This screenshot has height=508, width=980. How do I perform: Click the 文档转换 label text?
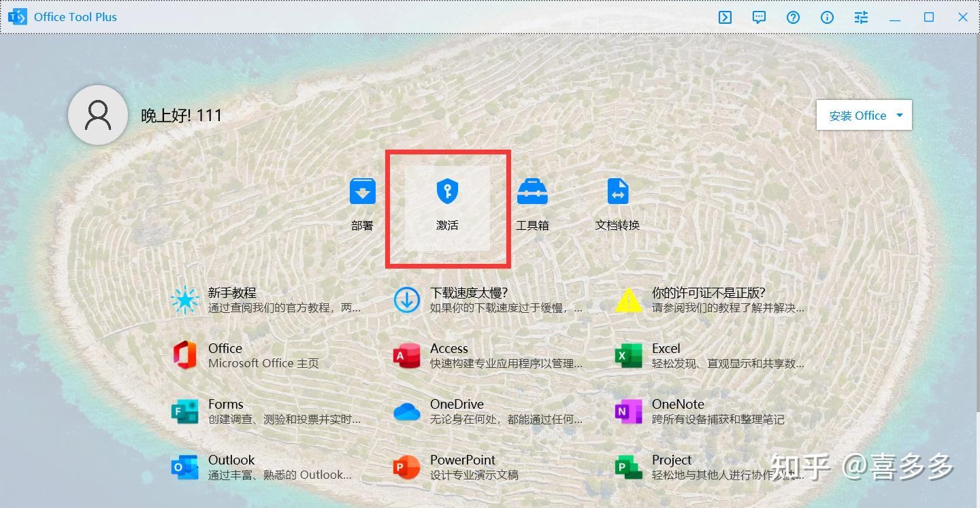click(617, 225)
